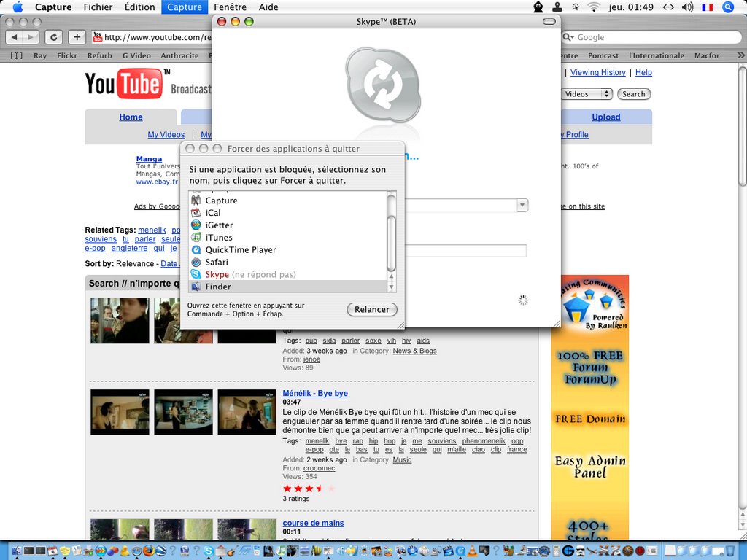
Task: Expand the Skype login combo box arrow
Action: tap(522, 205)
